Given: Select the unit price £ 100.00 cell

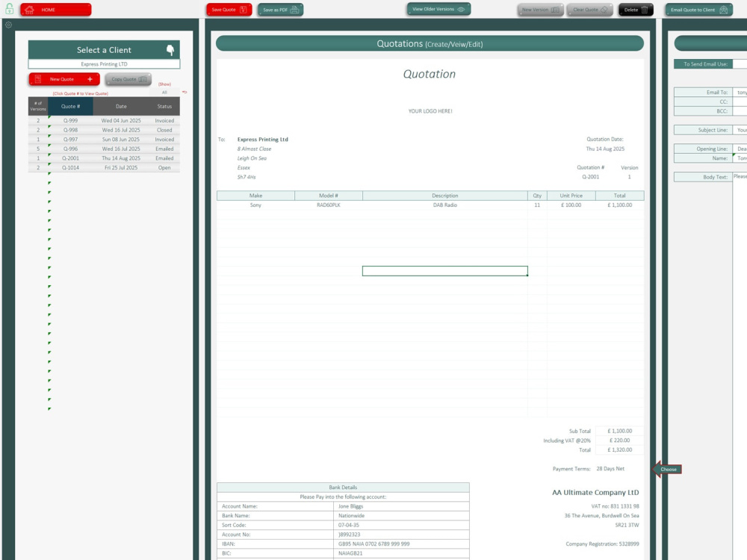Looking at the screenshot, I should 571,205.
